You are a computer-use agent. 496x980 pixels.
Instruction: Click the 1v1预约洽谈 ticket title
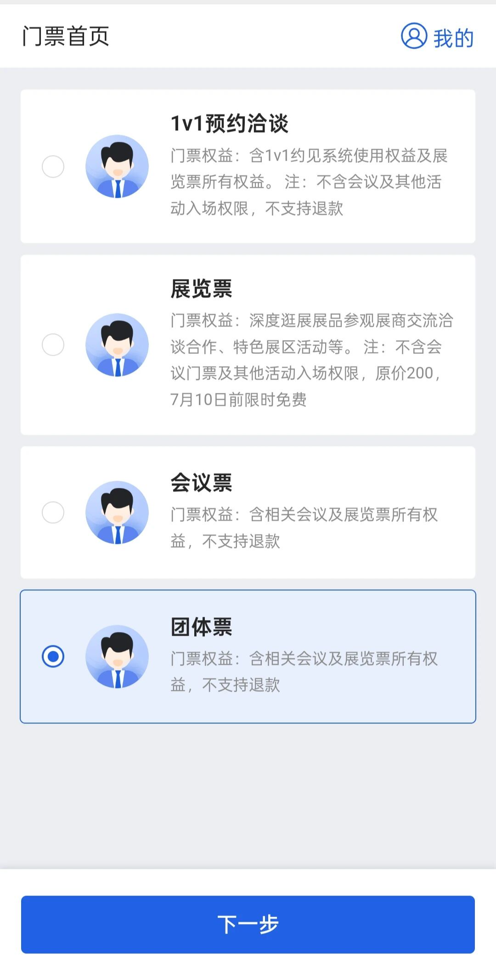pyautogui.click(x=229, y=123)
